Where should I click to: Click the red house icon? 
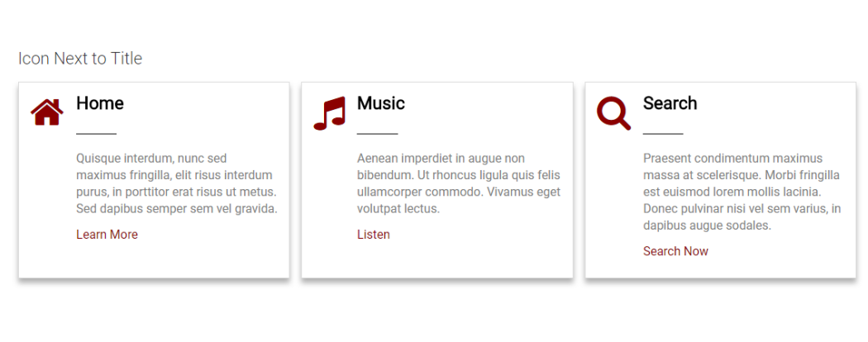pyautogui.click(x=47, y=112)
